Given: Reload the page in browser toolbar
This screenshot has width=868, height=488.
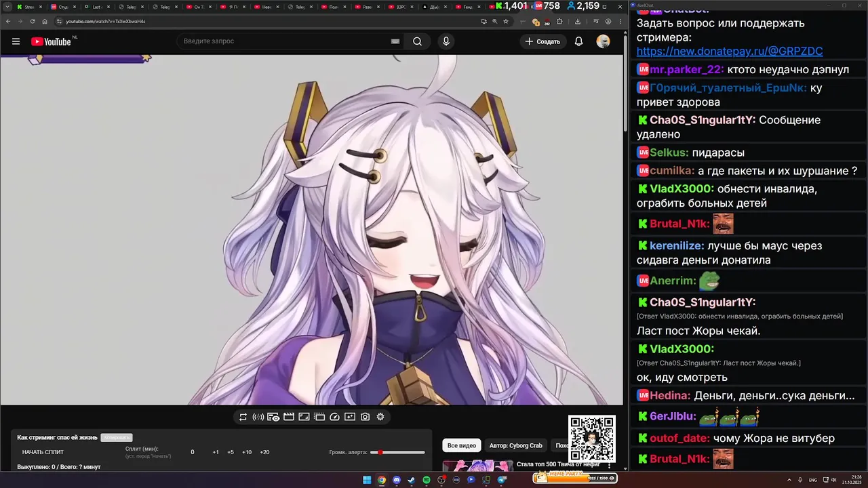Looking at the screenshot, I should (32, 21).
